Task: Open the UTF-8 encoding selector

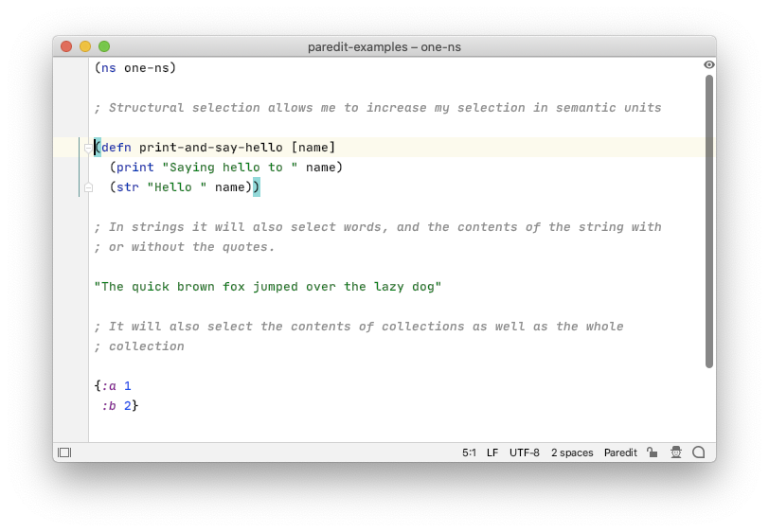Action: (525, 452)
